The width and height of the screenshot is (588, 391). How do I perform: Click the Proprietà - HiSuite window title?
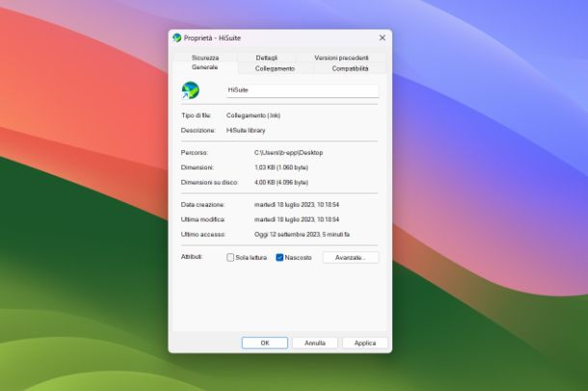coord(212,38)
